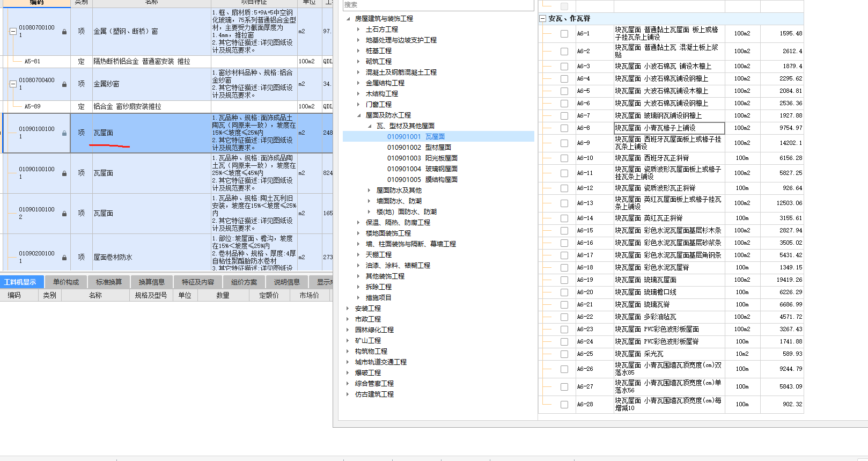Select checkbox of A6-19 琉璃瓦屋面
This screenshot has height=461, width=868.
tap(564, 280)
